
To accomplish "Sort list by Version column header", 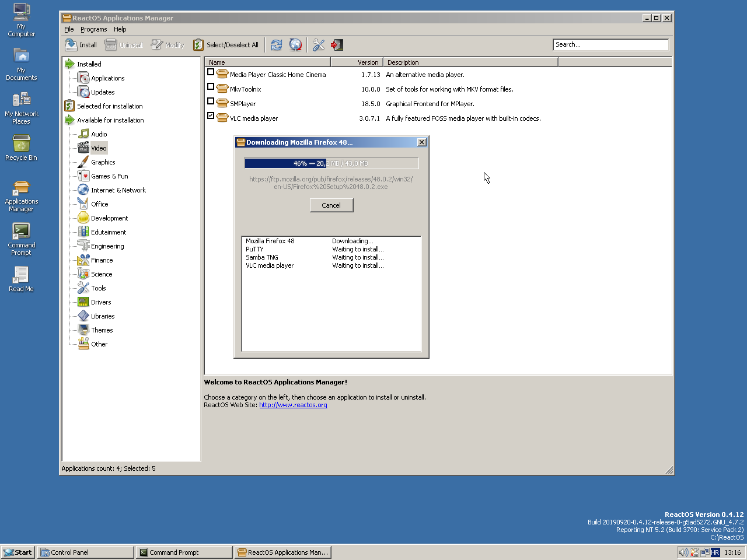I will [357, 62].
